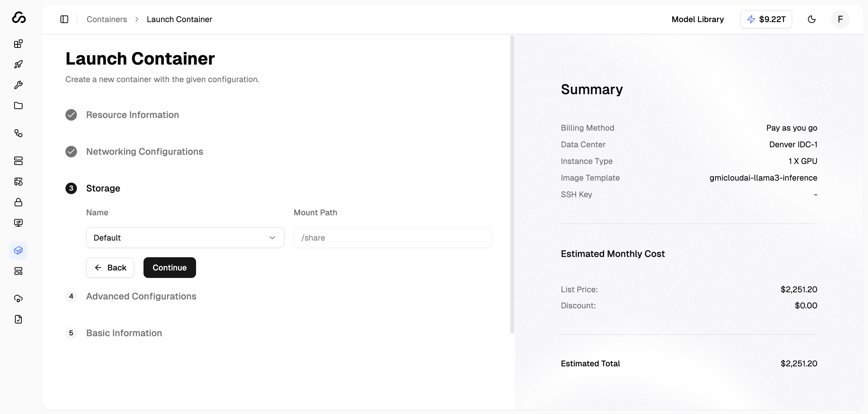Open the wrench tools sidebar icon
Image resolution: width=868 pixels, height=414 pixels.
(18, 85)
